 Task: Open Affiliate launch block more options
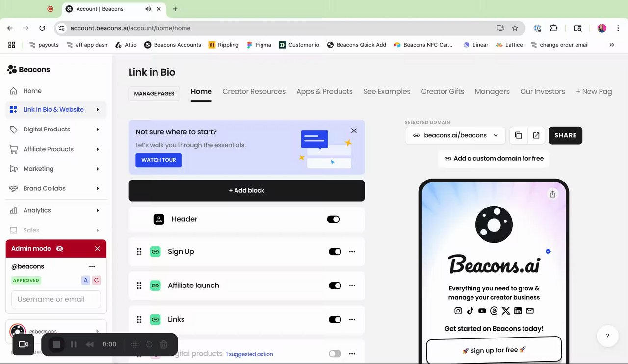[352, 286]
